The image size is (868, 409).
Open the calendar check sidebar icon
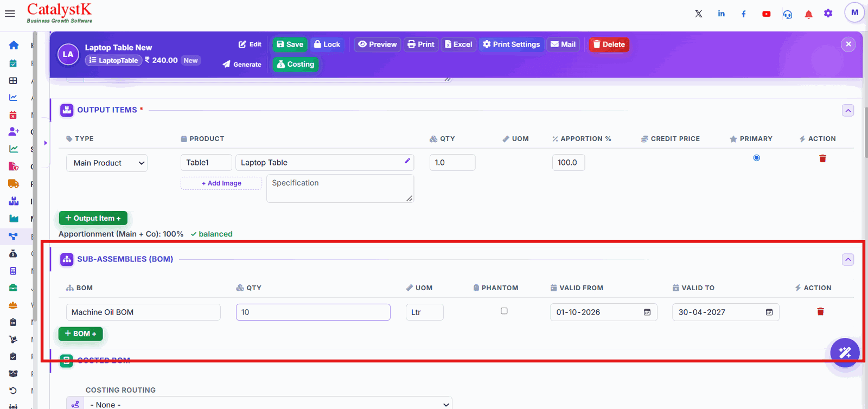pos(13,63)
